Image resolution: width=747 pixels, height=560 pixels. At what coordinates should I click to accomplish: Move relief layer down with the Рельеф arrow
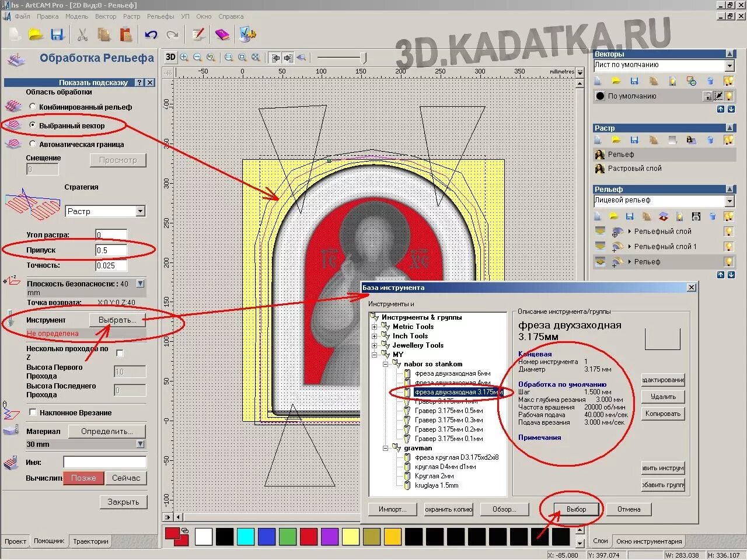[x=730, y=275]
